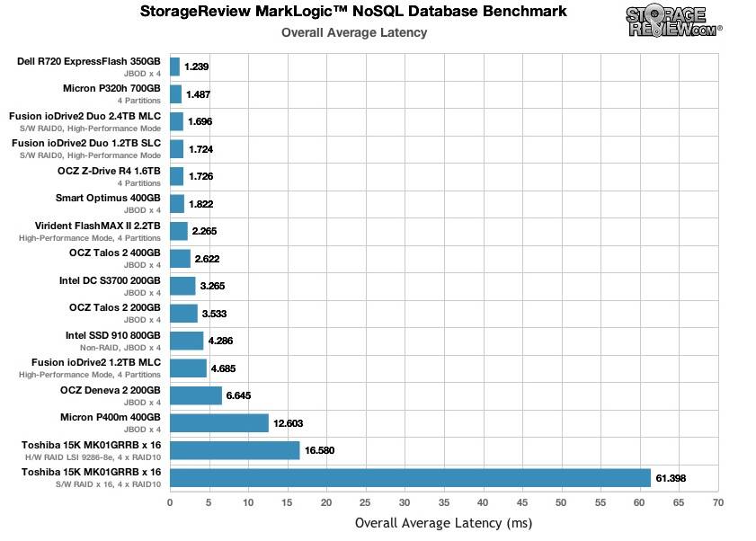Click the x-axis tick label 5
This screenshot has width=756, height=541.
point(209,502)
